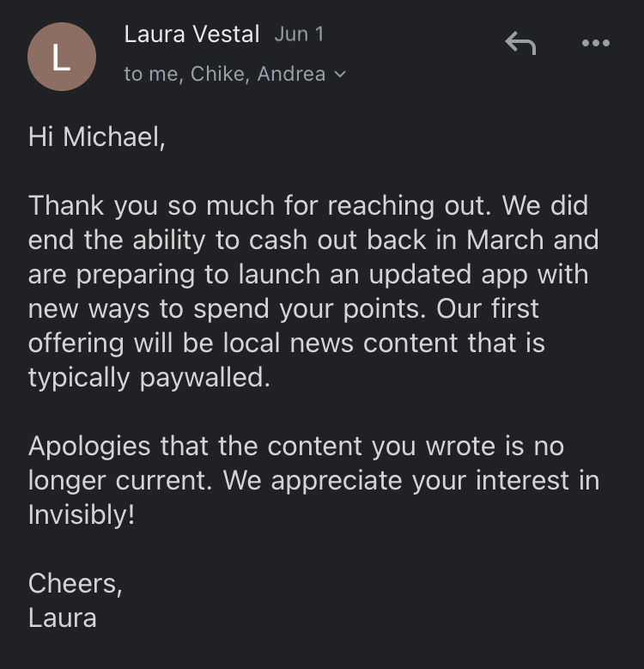
Task: Open sender name Laura Vestal
Action: pos(192,34)
